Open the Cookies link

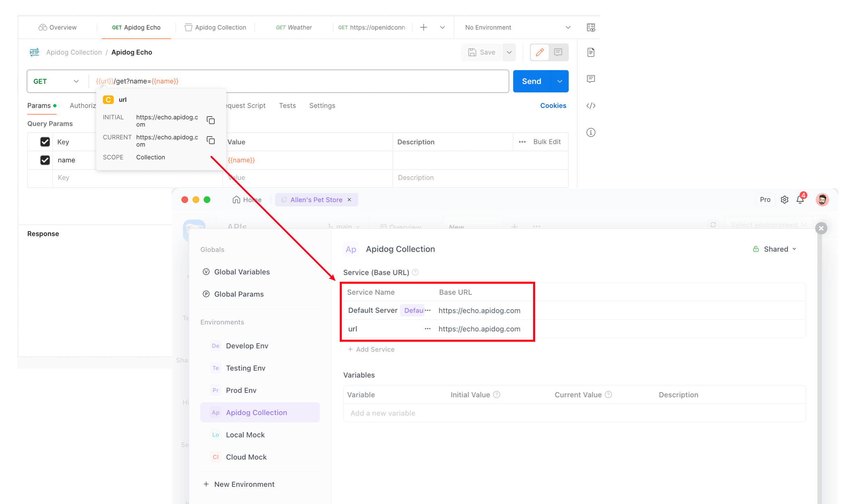pos(553,106)
